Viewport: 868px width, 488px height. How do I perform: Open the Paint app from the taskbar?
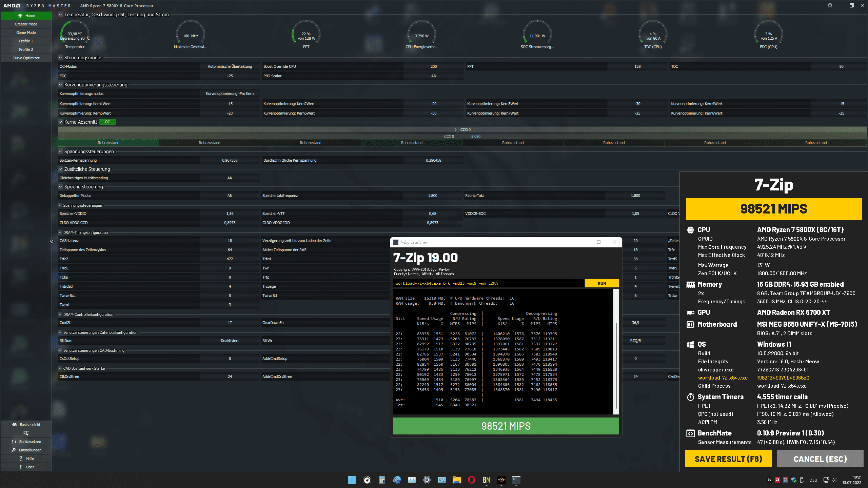click(397, 480)
